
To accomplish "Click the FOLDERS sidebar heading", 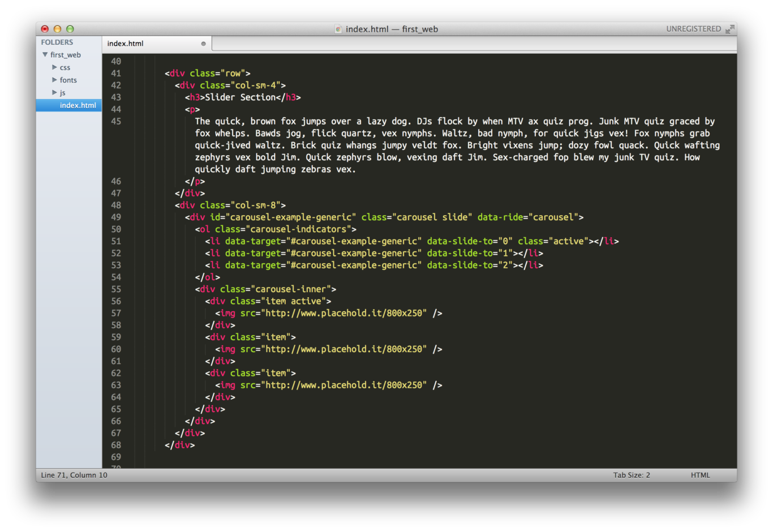I will 57,42.
